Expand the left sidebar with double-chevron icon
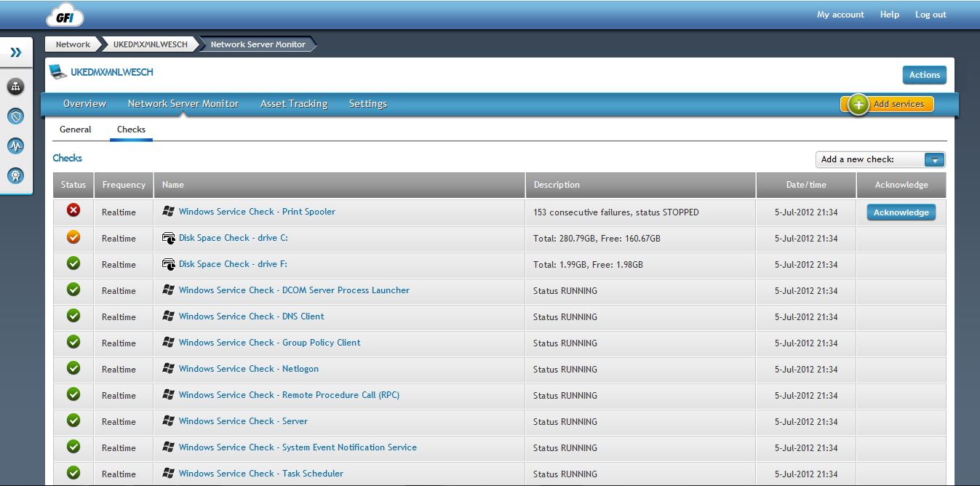 16,52
